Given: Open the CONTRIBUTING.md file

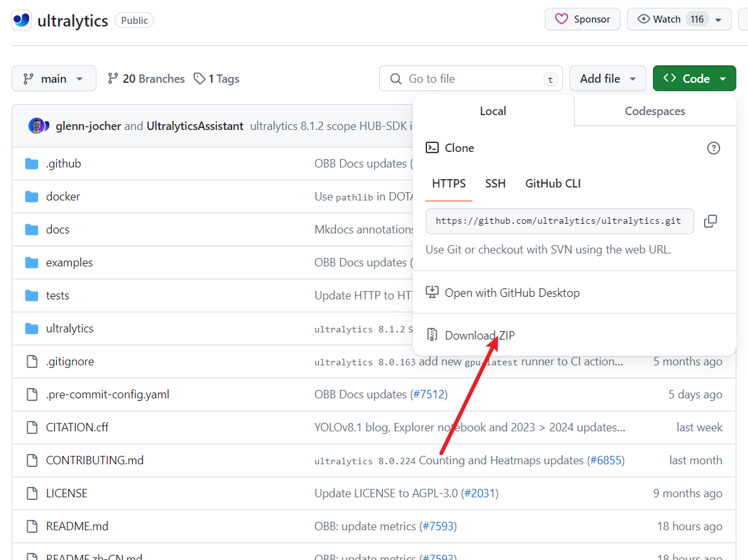Looking at the screenshot, I should tap(95, 460).
